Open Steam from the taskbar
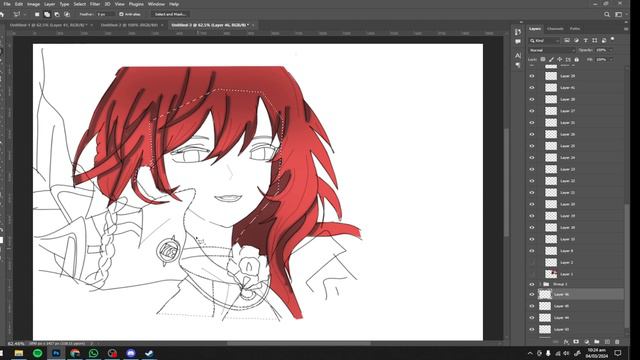Screen dimensions: 640x360 149,353
